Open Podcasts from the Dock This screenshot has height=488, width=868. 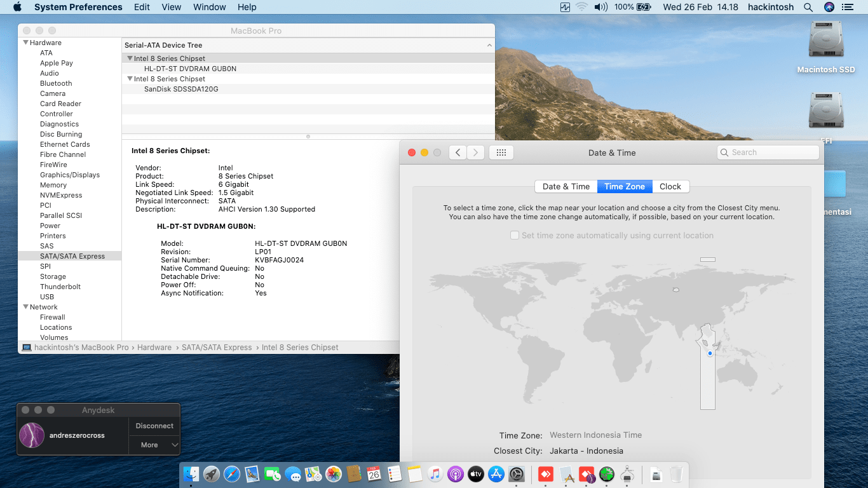click(455, 474)
